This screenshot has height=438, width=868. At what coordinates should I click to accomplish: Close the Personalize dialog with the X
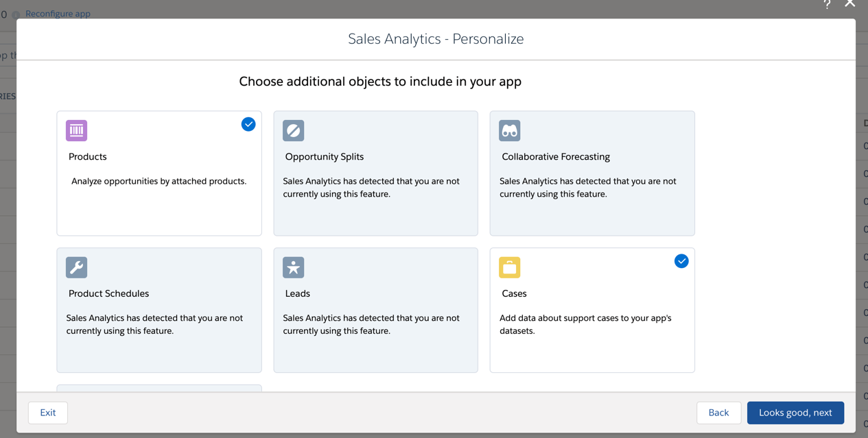(x=850, y=3)
